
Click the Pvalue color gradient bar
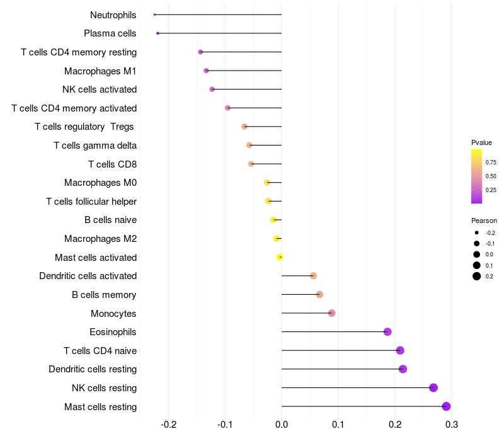click(477, 176)
